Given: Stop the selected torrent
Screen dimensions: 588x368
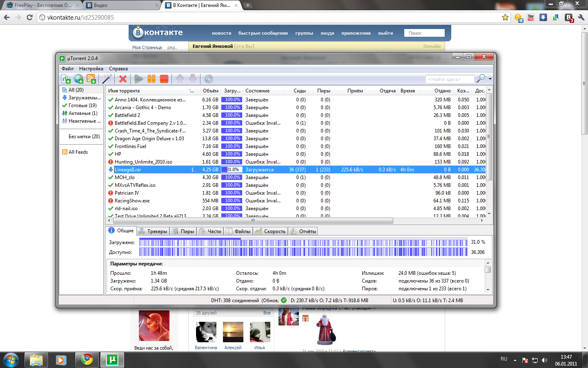Looking at the screenshot, I should [164, 79].
